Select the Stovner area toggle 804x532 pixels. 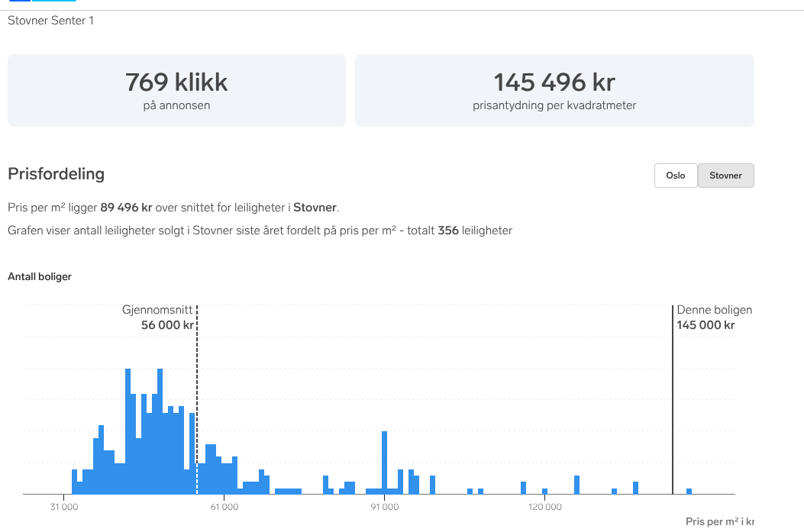coord(725,176)
